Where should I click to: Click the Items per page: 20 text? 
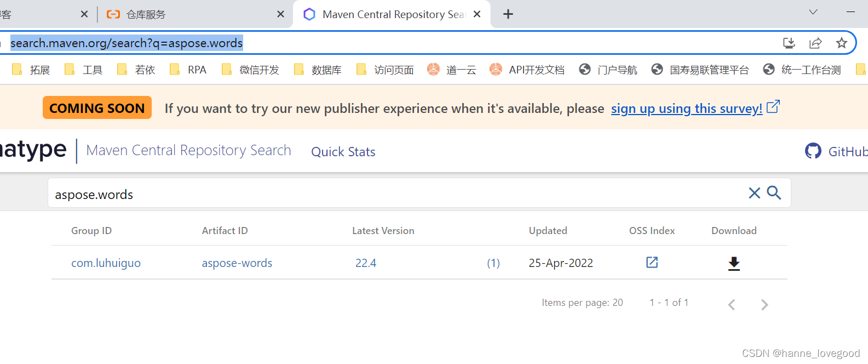pyautogui.click(x=582, y=303)
